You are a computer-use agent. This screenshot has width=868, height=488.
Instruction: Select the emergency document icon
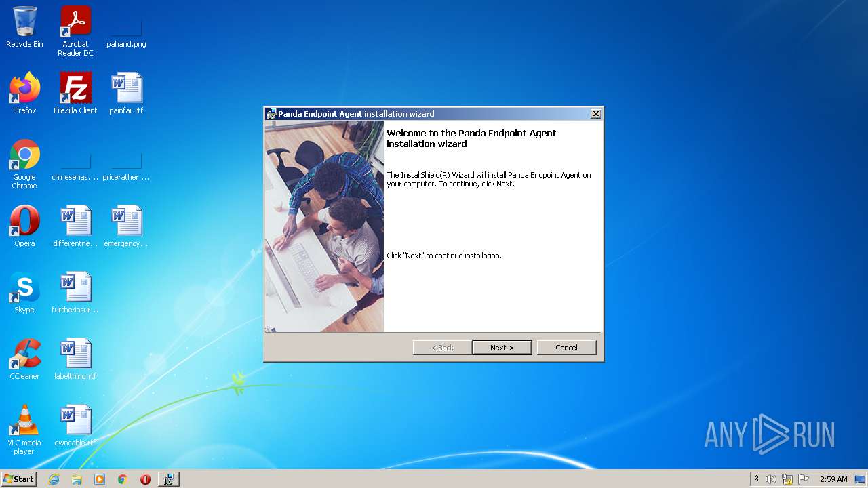(126, 226)
